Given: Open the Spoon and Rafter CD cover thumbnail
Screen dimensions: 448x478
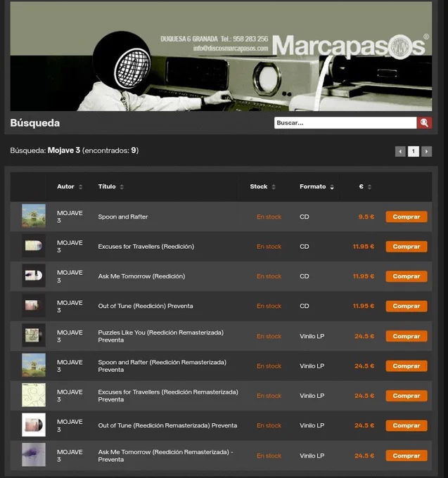Looking at the screenshot, I should point(34,216).
